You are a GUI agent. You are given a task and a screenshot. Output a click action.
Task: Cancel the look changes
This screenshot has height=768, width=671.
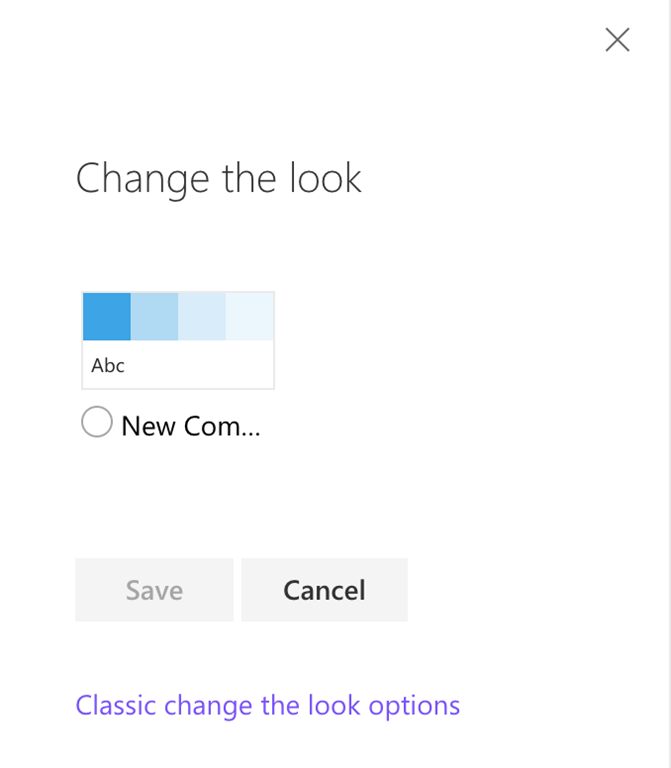pos(324,590)
